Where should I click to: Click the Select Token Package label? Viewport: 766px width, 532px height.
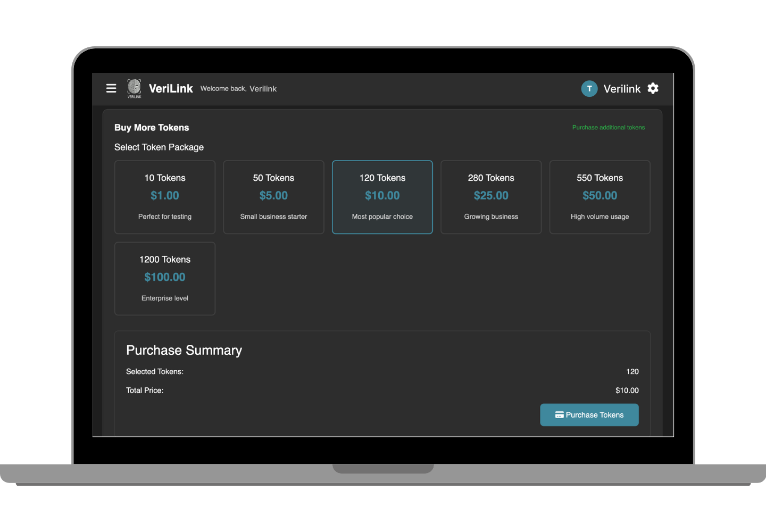159,147
